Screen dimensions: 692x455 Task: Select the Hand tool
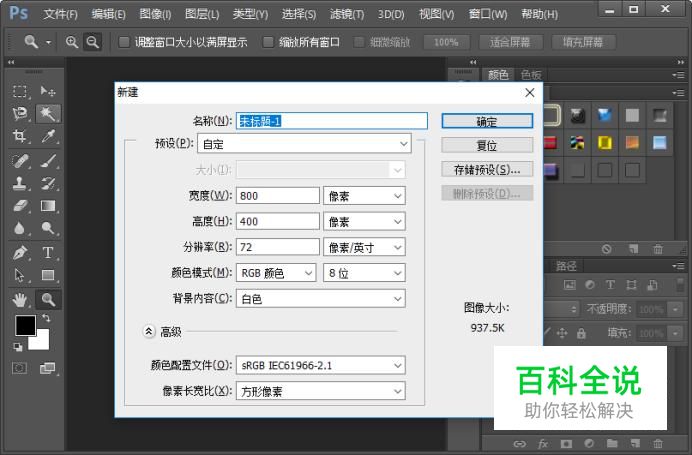(x=20, y=300)
